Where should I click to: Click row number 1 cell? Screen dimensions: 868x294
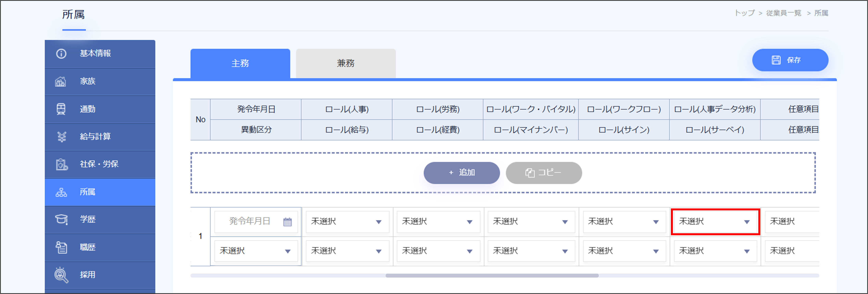click(x=200, y=236)
